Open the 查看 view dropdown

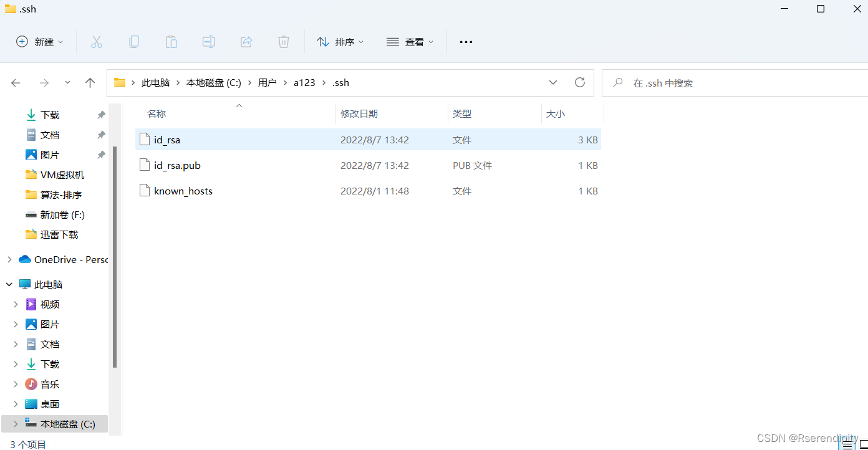[410, 42]
